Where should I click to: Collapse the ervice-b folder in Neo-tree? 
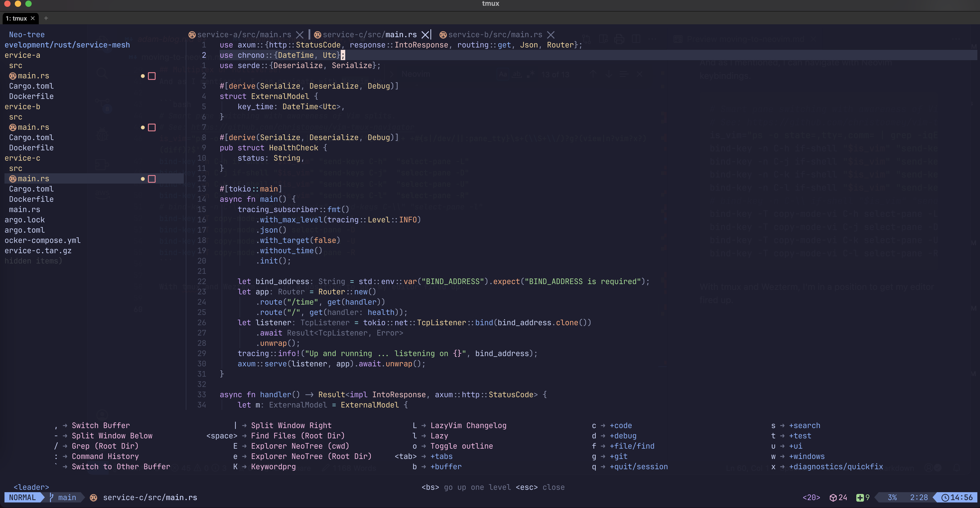point(22,107)
